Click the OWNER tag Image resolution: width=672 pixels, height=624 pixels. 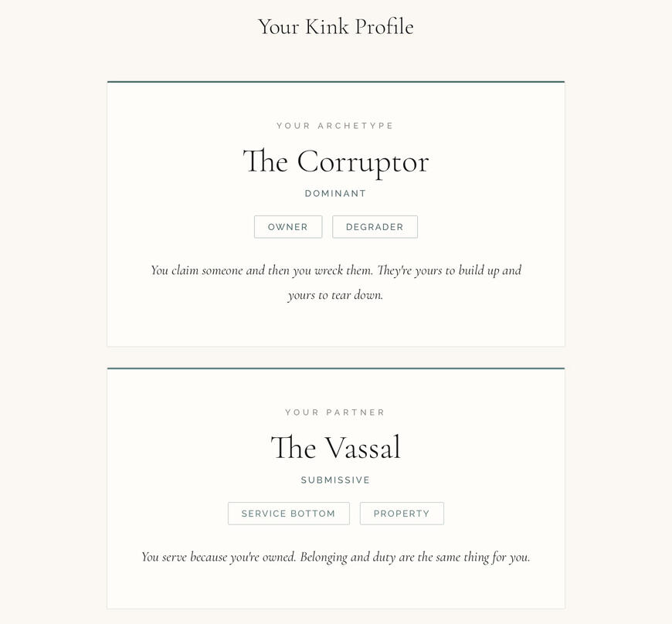(x=288, y=227)
